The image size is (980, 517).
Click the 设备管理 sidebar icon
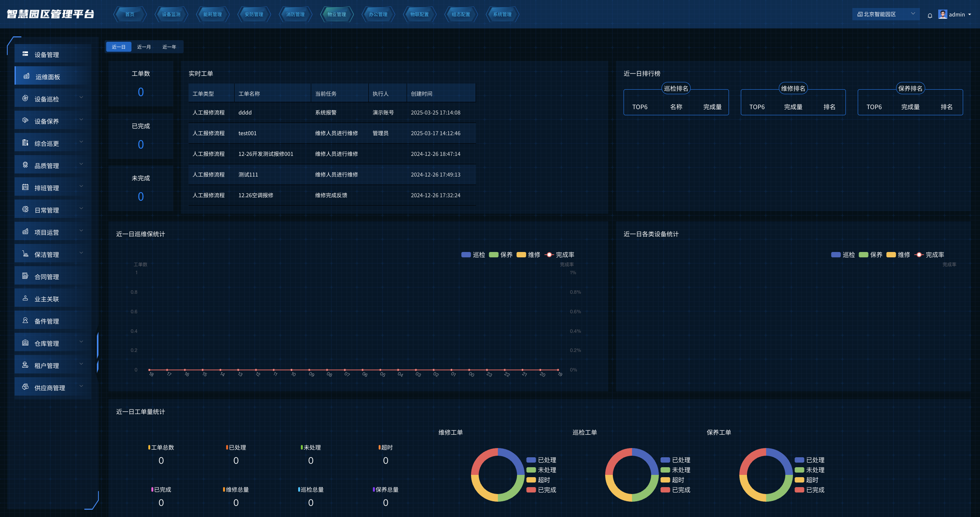25,54
